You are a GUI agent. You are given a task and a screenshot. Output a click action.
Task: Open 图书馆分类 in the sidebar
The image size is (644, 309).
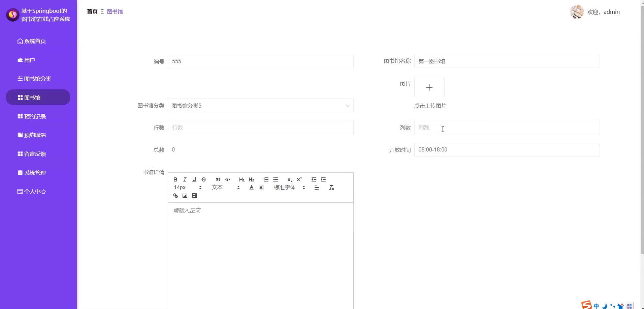tap(34, 79)
